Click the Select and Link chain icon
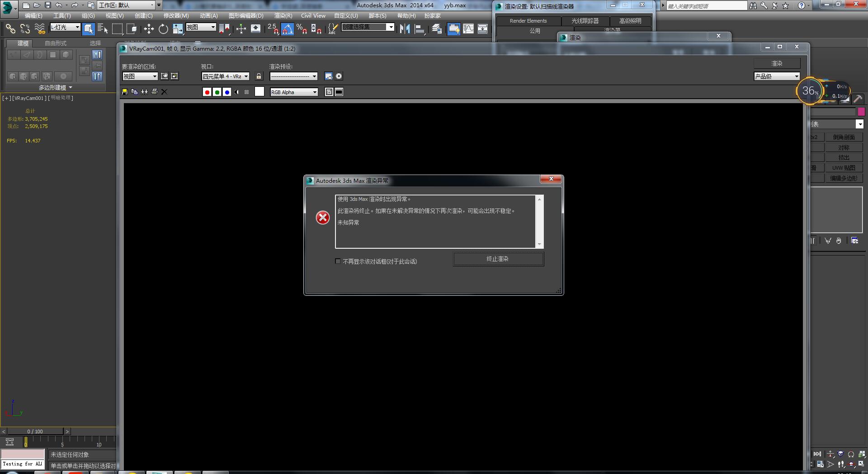Image resolution: width=868 pixels, height=474 pixels. (10, 29)
